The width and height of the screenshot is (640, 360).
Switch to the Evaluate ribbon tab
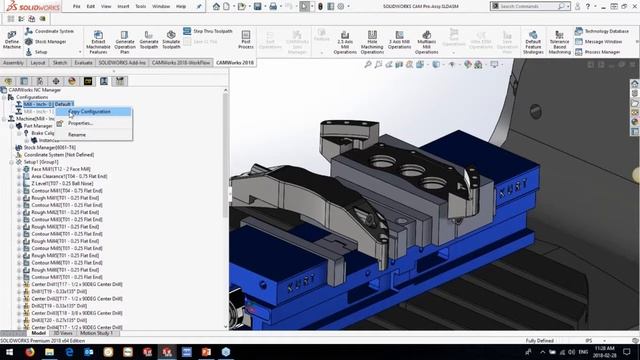coord(83,62)
